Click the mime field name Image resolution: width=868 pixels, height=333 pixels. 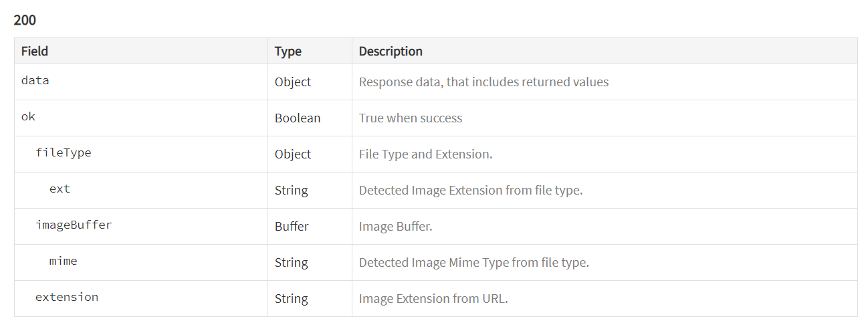coord(64,261)
